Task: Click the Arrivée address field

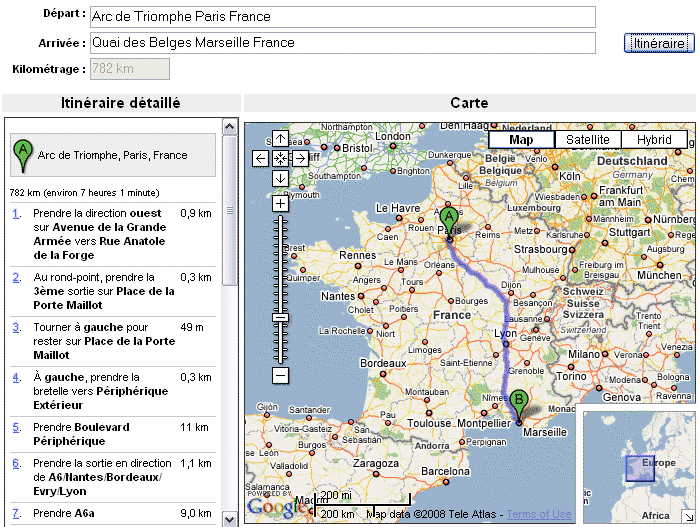Action: coord(342,43)
